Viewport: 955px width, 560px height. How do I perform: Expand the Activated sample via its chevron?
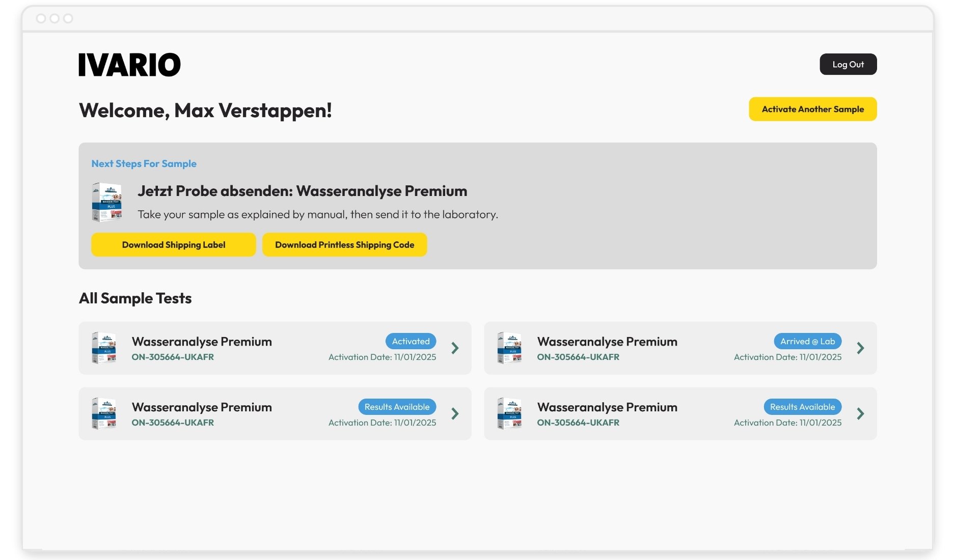455,348
